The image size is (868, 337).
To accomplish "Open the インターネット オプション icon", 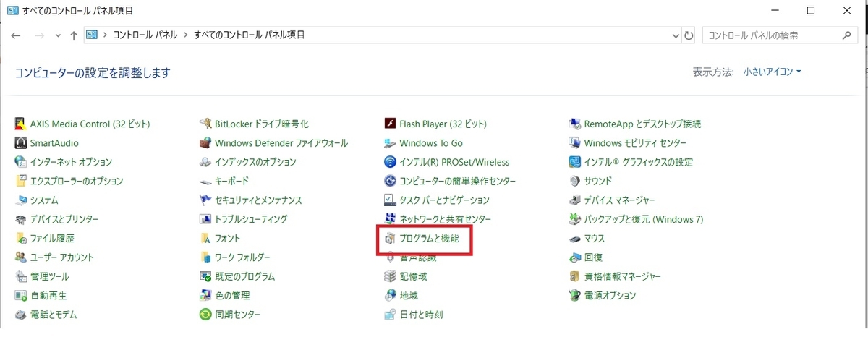I will pos(21,162).
